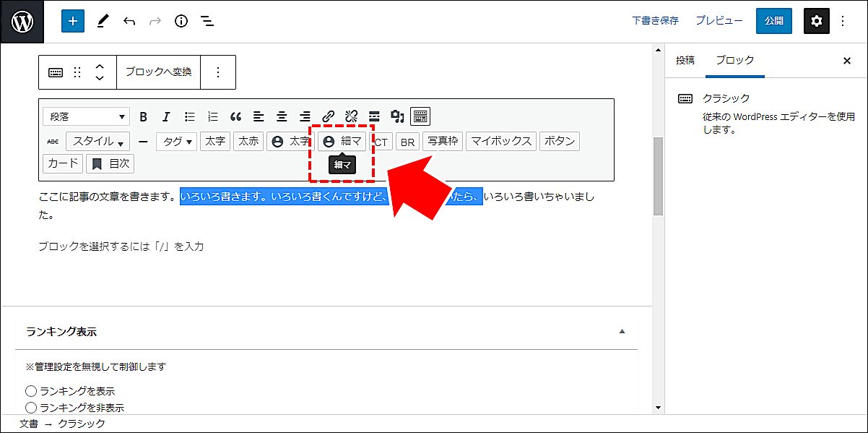Screen dimensions: 868x433
Task: Remove the link with the unlink icon
Action: tap(352, 116)
